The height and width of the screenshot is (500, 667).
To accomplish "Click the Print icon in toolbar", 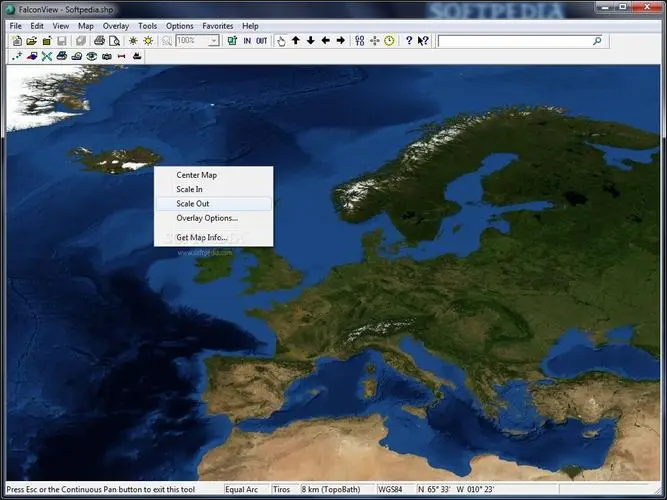I will point(99,41).
